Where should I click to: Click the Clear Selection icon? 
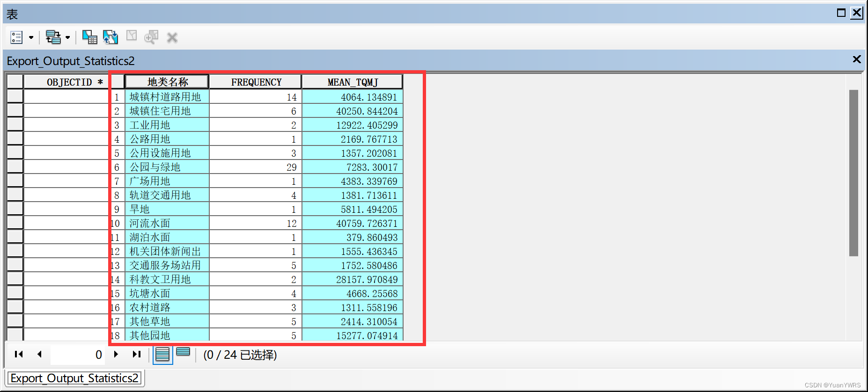[x=132, y=36]
